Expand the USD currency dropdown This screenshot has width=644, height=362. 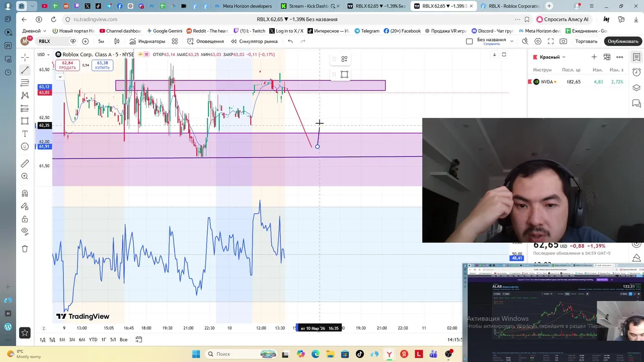[x=44, y=54]
